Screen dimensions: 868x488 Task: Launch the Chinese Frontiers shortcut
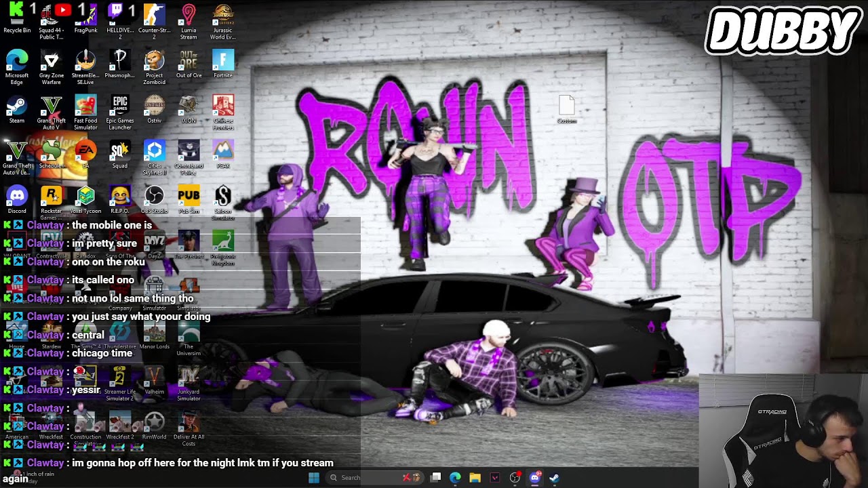222,113
